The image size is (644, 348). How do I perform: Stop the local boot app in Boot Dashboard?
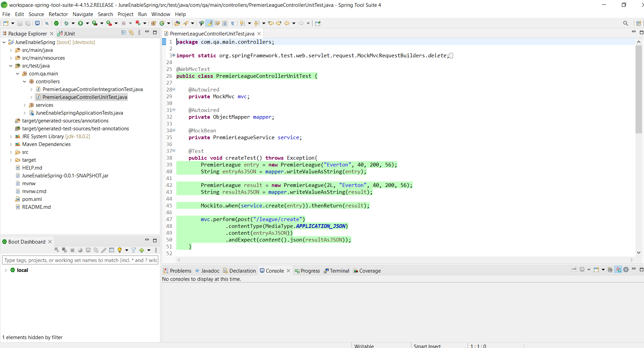72,250
